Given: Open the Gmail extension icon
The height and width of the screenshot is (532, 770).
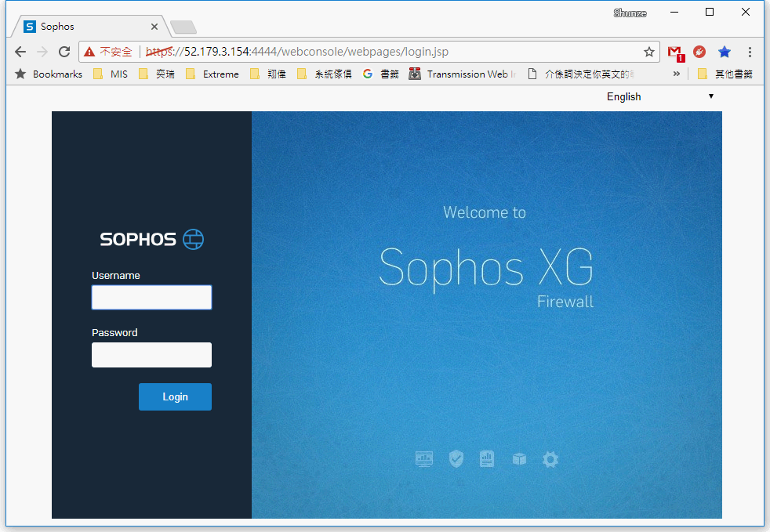Looking at the screenshot, I should pyautogui.click(x=676, y=52).
